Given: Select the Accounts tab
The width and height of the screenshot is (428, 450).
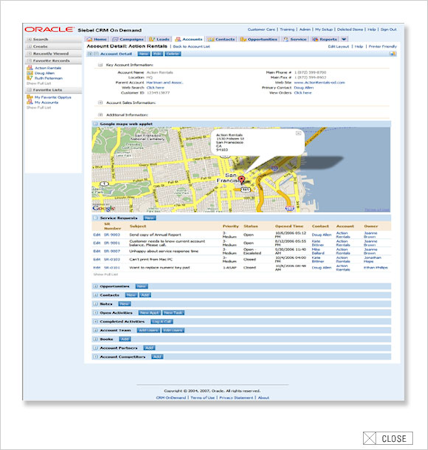Looking at the screenshot, I should click(x=189, y=39).
